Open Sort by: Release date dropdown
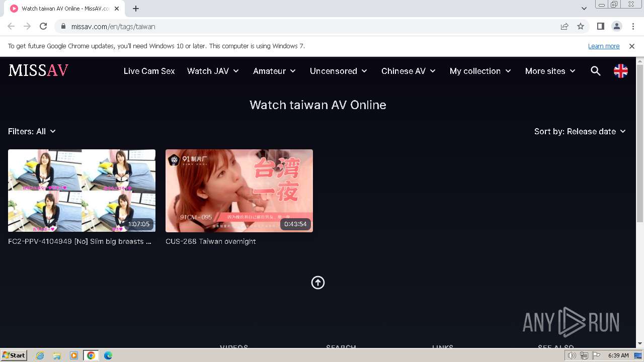 click(x=580, y=131)
